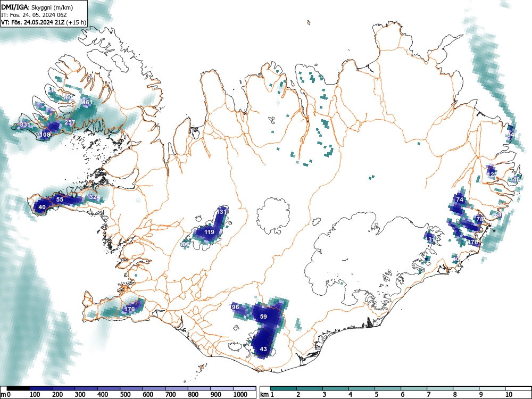Click the visibility value 96 on the map
The image size is (532, 399).
click(x=236, y=307)
